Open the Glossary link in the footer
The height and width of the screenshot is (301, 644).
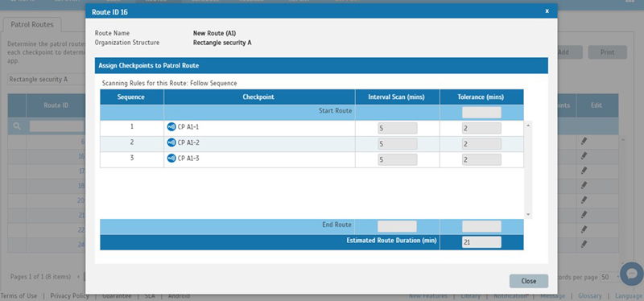[590, 295]
